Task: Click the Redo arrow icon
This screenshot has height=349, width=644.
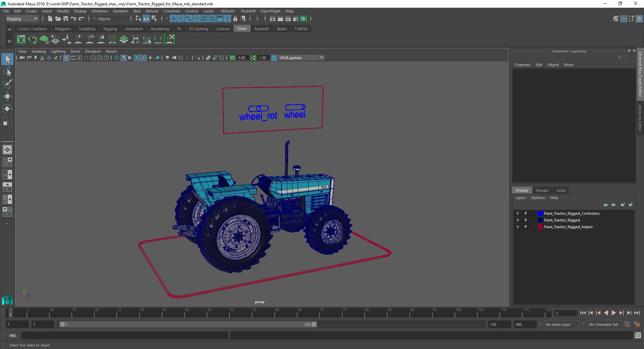Action: tap(81, 19)
